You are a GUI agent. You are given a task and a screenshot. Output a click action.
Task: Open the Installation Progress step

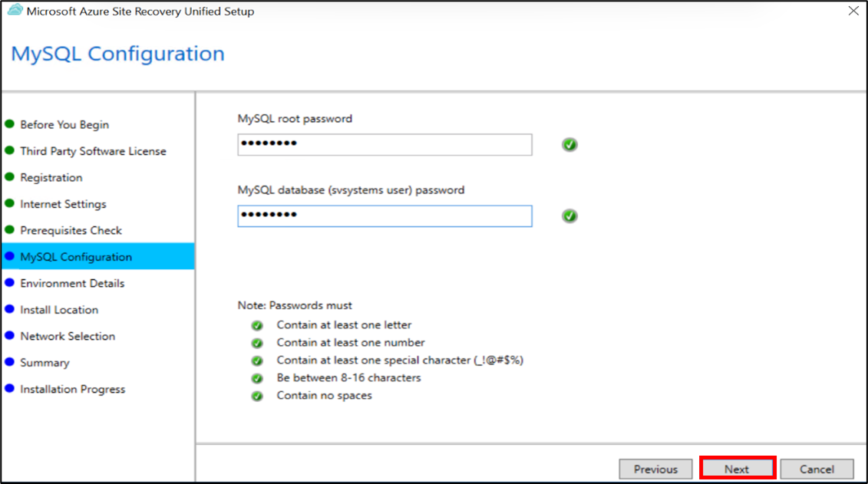(x=72, y=390)
